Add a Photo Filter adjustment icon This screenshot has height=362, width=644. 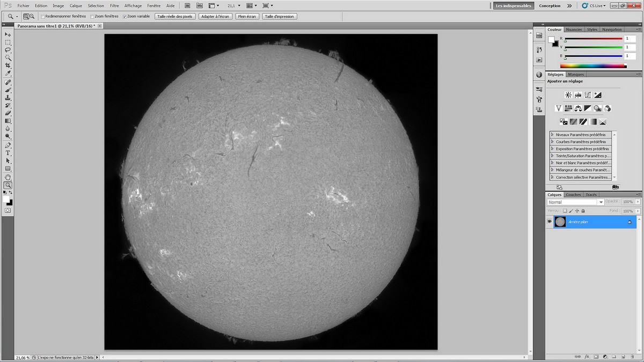pyautogui.click(x=597, y=108)
